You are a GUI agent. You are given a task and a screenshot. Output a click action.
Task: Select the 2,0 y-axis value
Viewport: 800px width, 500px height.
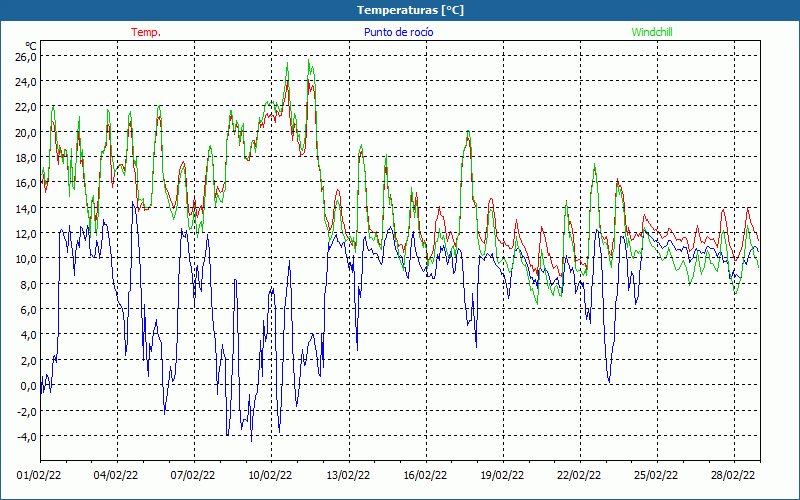click(29, 360)
